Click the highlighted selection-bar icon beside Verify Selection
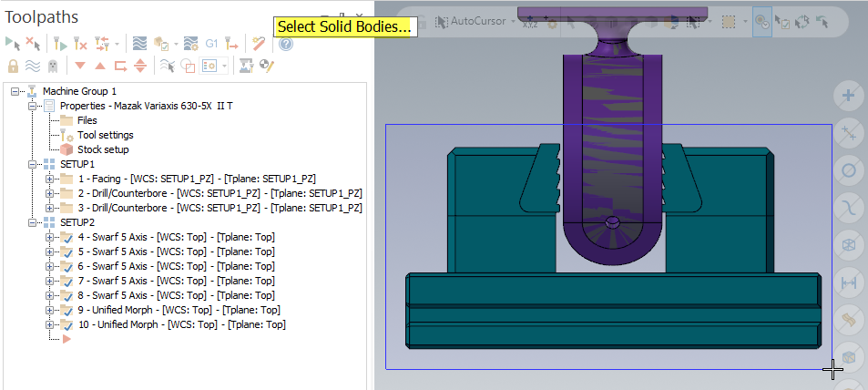This screenshot has height=390, width=868. point(762,22)
